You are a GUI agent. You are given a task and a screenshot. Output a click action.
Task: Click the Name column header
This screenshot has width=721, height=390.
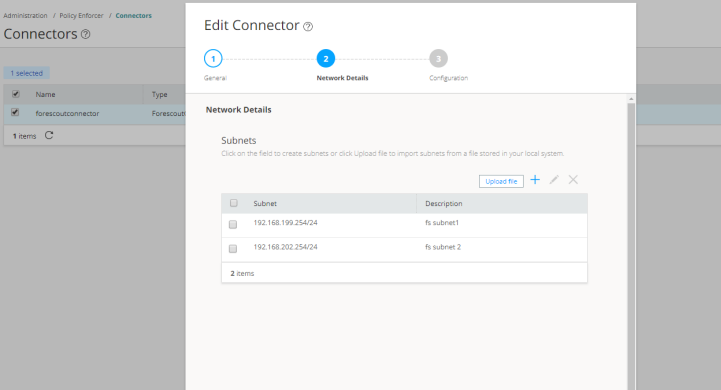tap(46, 94)
